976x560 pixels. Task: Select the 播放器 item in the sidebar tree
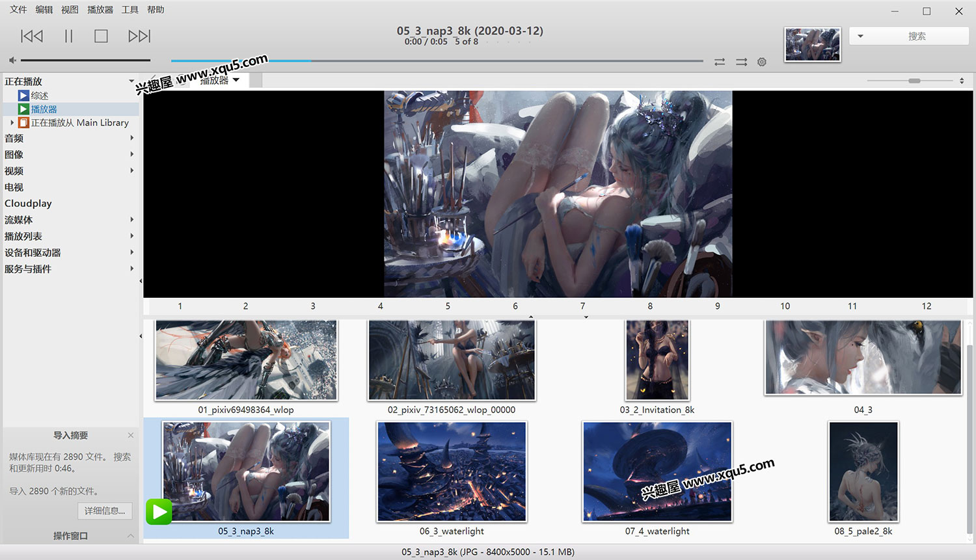click(44, 109)
